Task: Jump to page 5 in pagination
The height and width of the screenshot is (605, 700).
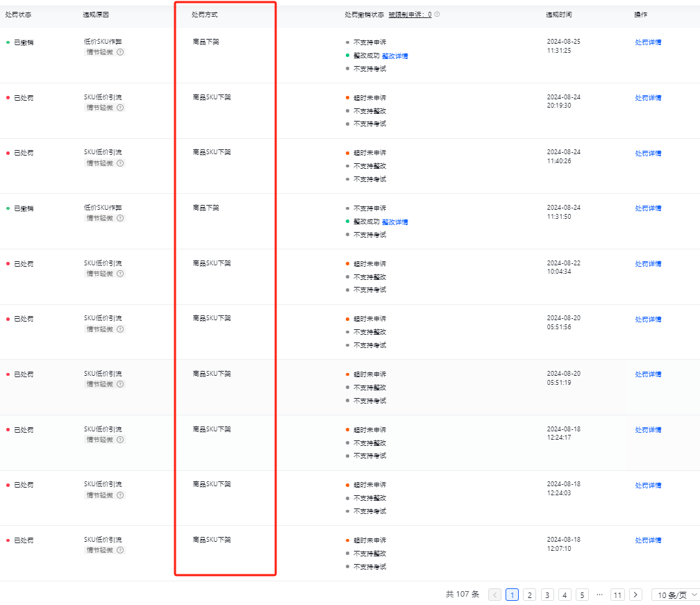Action: point(582,595)
